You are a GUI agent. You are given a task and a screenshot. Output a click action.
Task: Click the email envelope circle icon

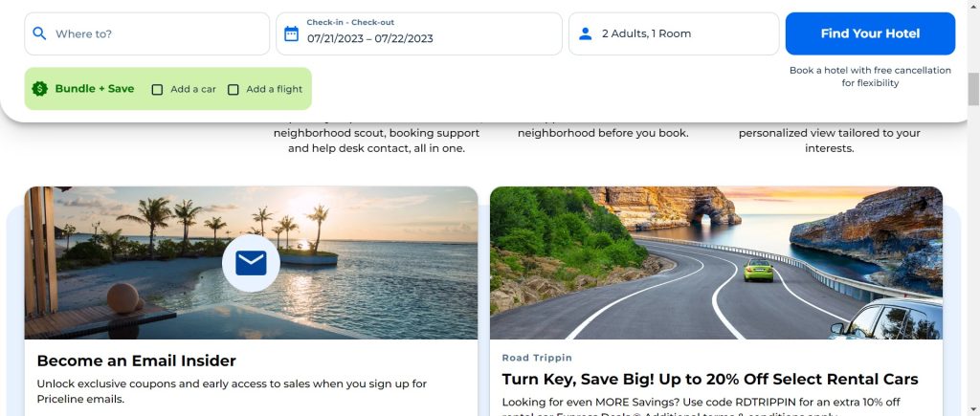point(251,263)
